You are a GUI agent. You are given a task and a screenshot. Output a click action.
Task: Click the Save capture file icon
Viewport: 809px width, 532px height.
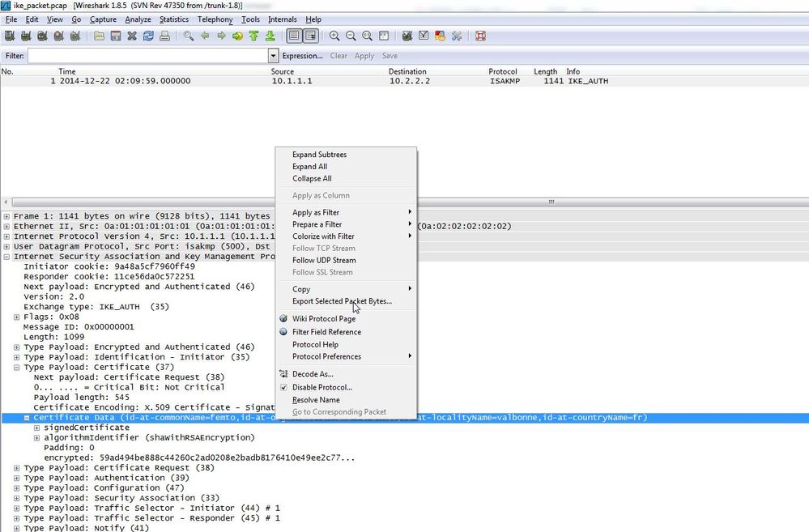[x=116, y=36]
